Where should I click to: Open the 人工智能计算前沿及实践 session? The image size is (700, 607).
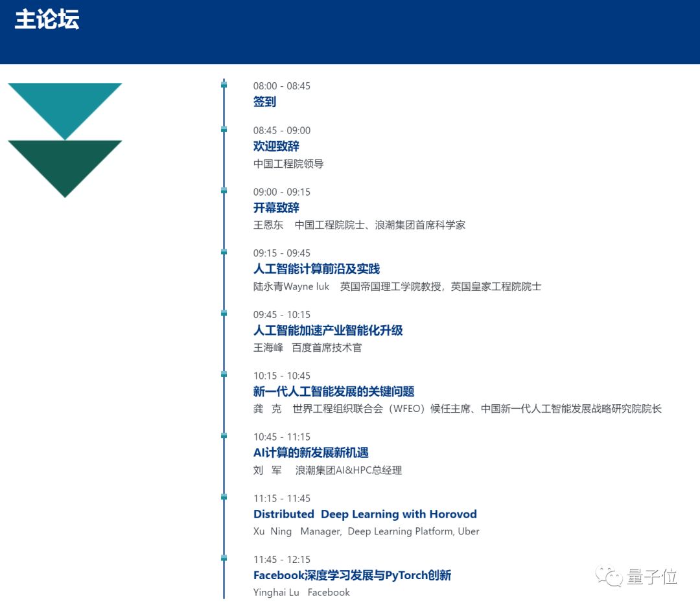point(316,269)
